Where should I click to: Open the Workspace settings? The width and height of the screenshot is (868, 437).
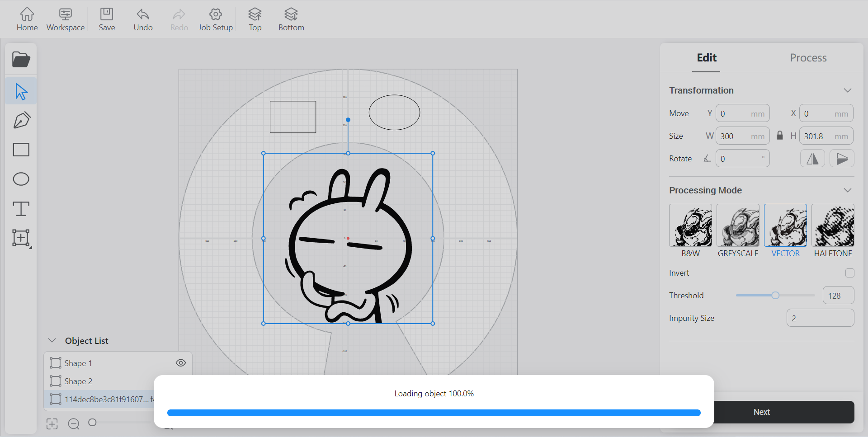tap(66, 20)
